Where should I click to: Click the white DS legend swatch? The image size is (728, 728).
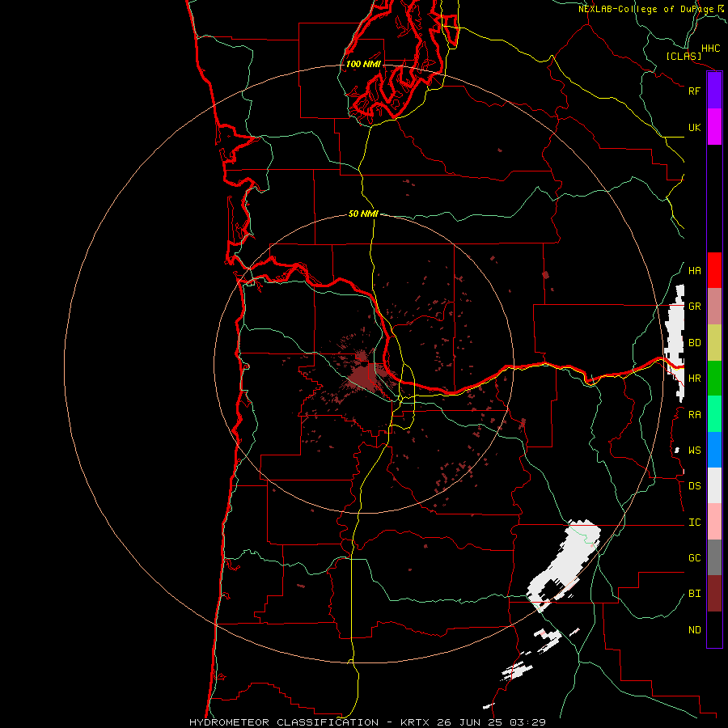click(x=714, y=485)
